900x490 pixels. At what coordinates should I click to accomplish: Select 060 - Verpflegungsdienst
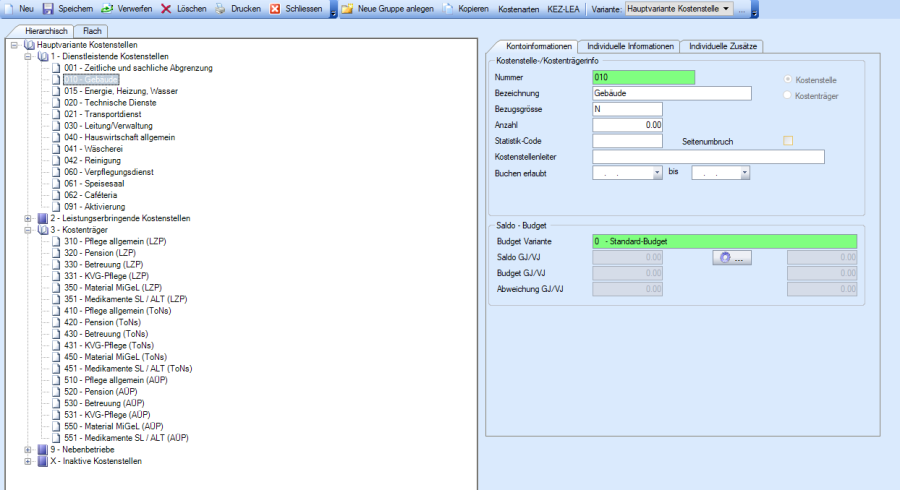[109, 172]
